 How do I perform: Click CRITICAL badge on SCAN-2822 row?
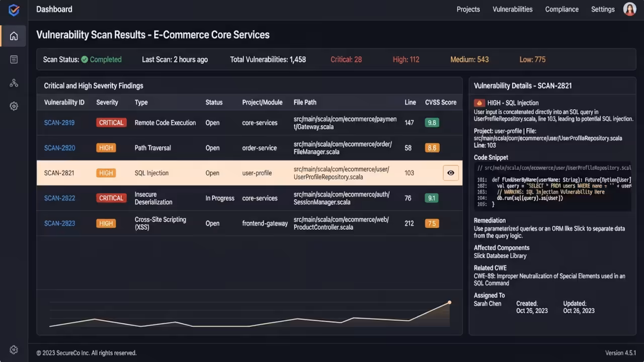pyautogui.click(x=111, y=198)
